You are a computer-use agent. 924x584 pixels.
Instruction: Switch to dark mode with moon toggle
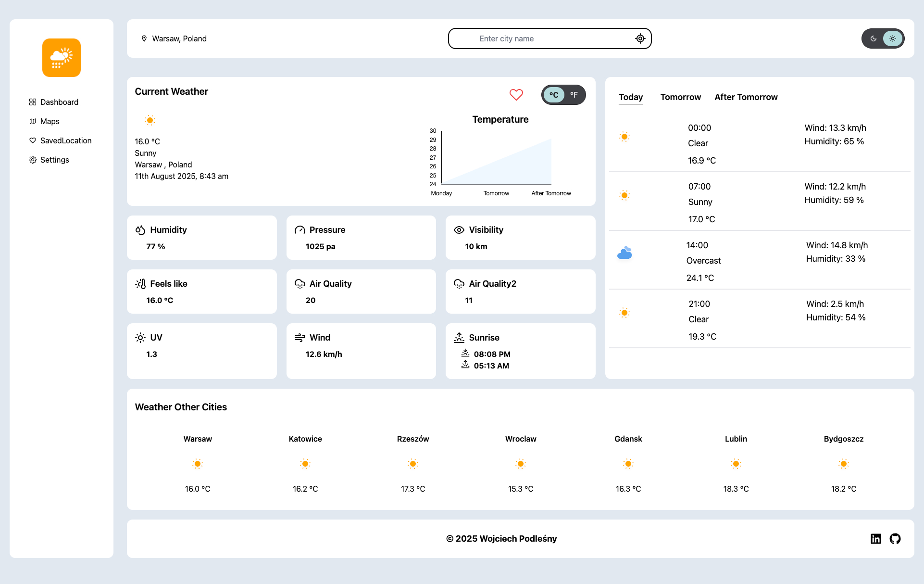click(x=874, y=38)
